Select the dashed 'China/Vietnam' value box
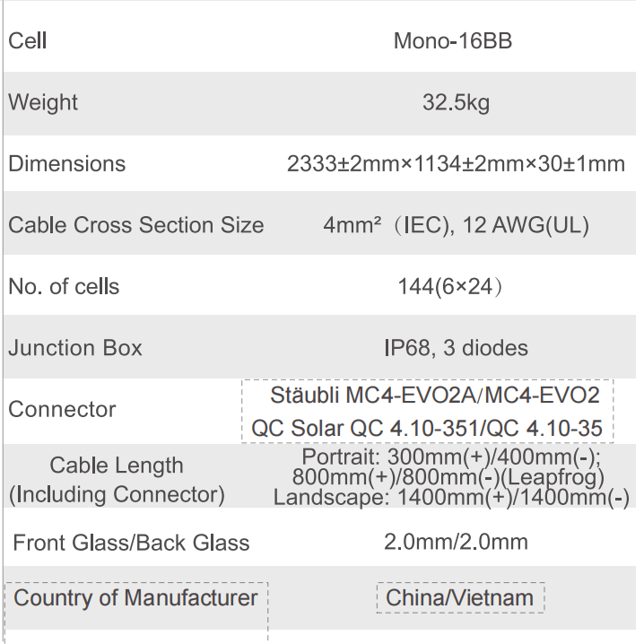Image resolution: width=644 pixels, height=644 pixels. tap(460, 598)
